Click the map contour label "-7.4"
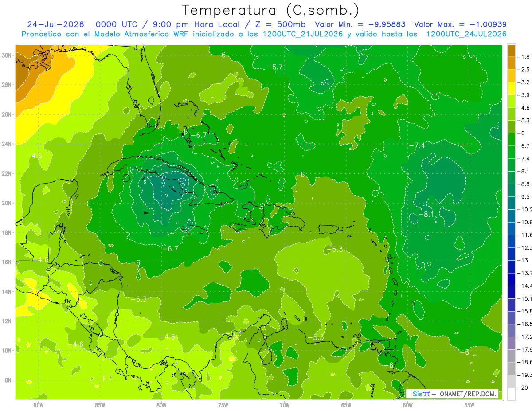532x411 pixels. (x=417, y=145)
